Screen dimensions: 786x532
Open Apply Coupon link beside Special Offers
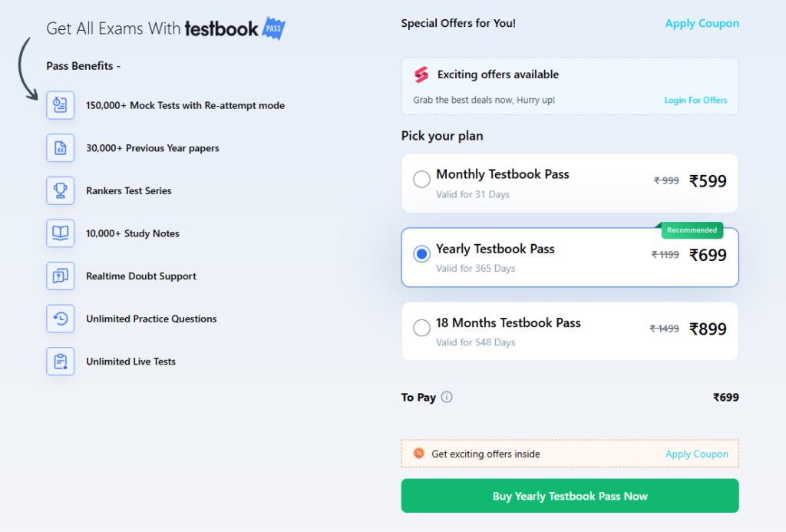(x=702, y=24)
